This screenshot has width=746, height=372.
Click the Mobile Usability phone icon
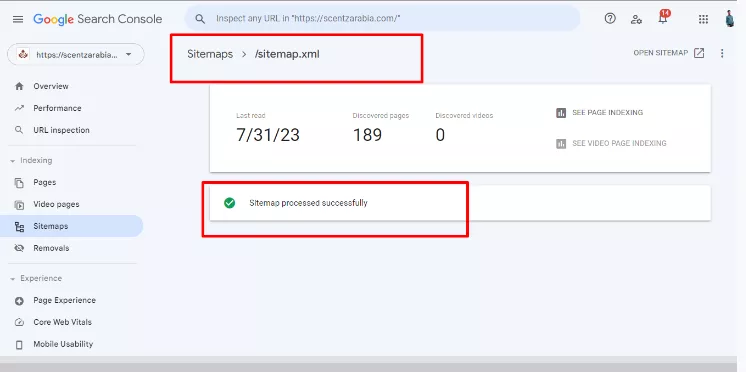(x=19, y=344)
